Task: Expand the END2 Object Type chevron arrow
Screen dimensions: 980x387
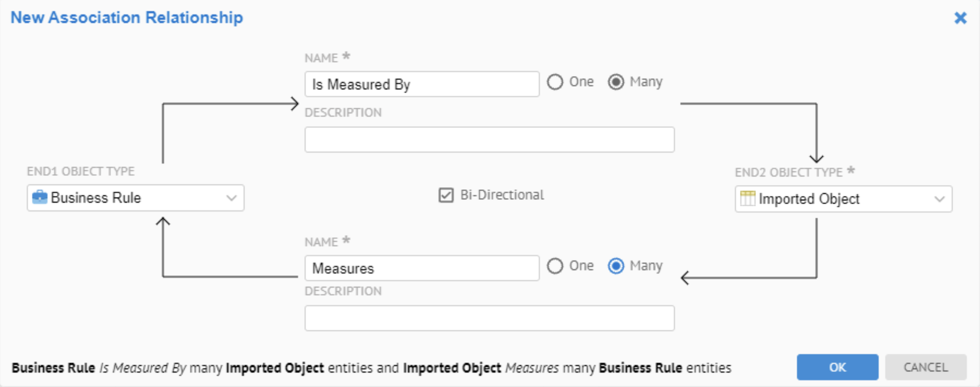Action: [x=939, y=199]
